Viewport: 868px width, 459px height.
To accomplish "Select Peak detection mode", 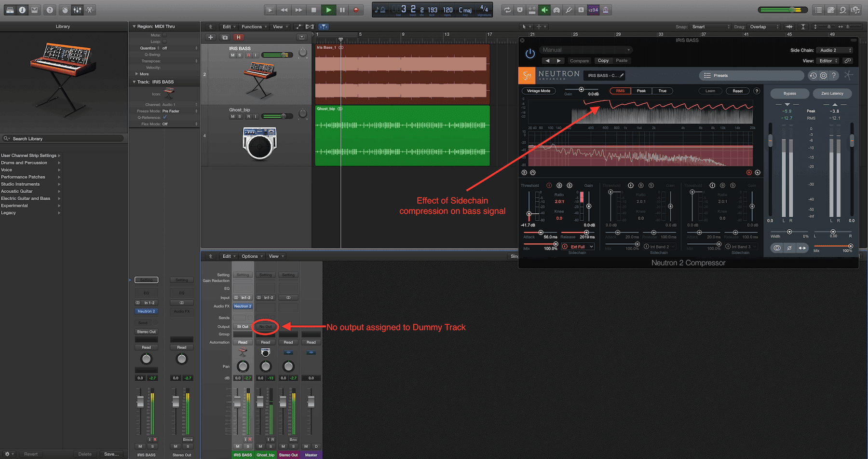I will pyautogui.click(x=641, y=91).
